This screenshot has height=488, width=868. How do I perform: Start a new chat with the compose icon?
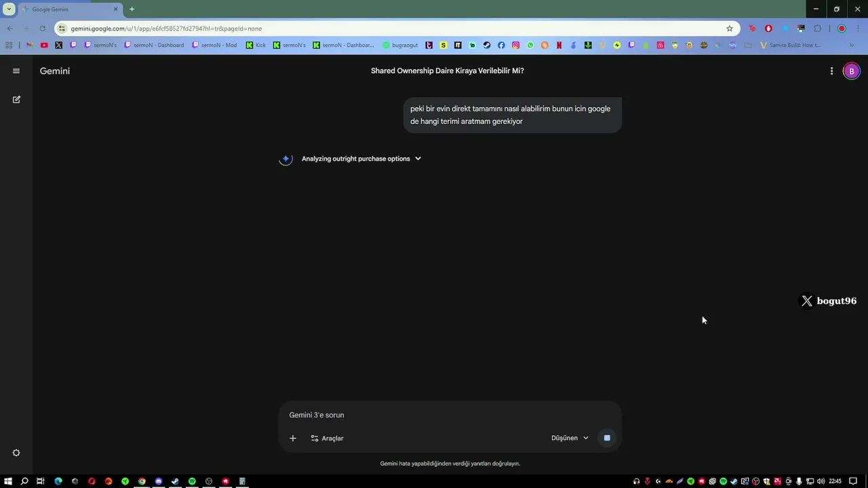pyautogui.click(x=16, y=100)
